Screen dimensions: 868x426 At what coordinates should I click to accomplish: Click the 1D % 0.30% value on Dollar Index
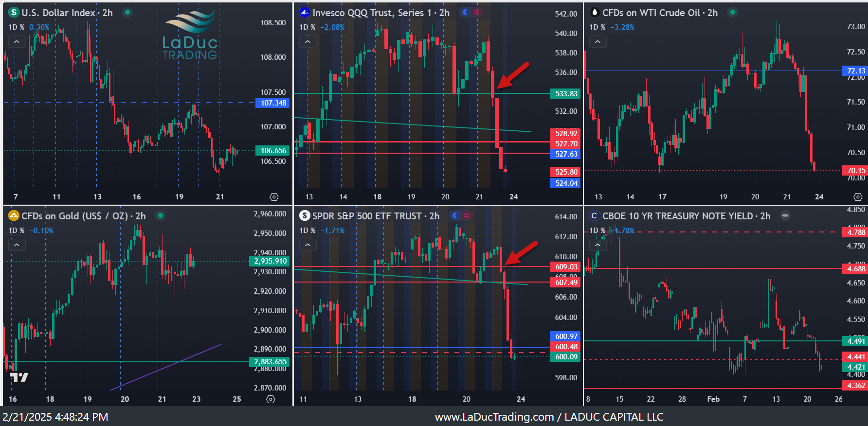(39, 27)
